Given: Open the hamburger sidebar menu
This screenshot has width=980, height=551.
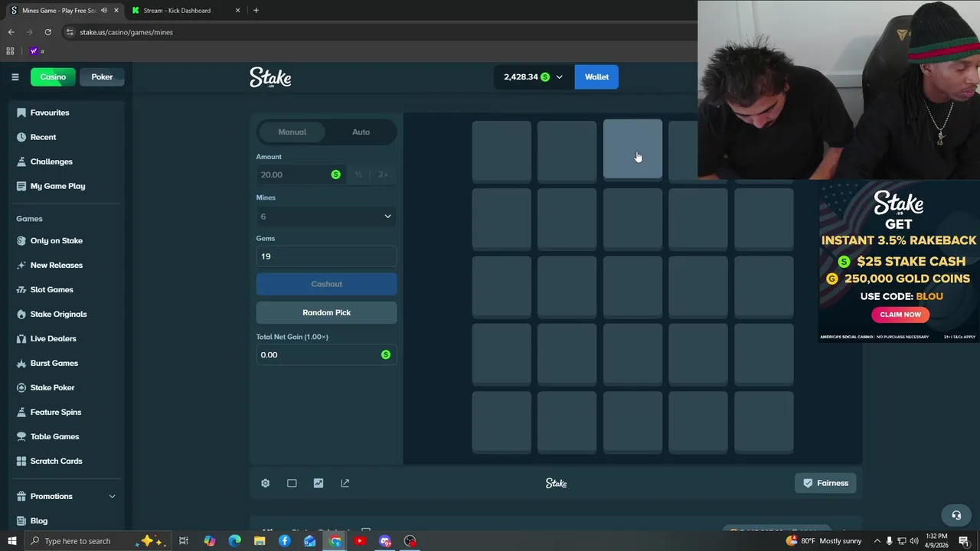Looking at the screenshot, I should pyautogui.click(x=15, y=77).
